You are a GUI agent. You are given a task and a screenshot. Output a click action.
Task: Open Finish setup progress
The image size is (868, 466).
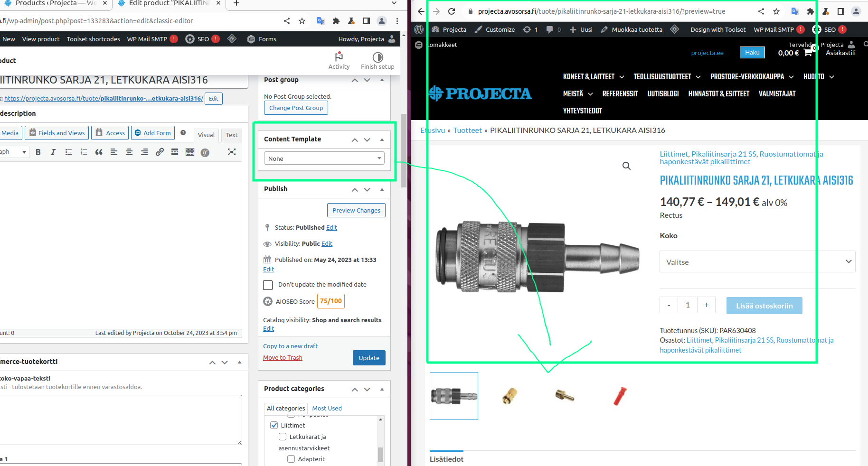[x=377, y=61]
